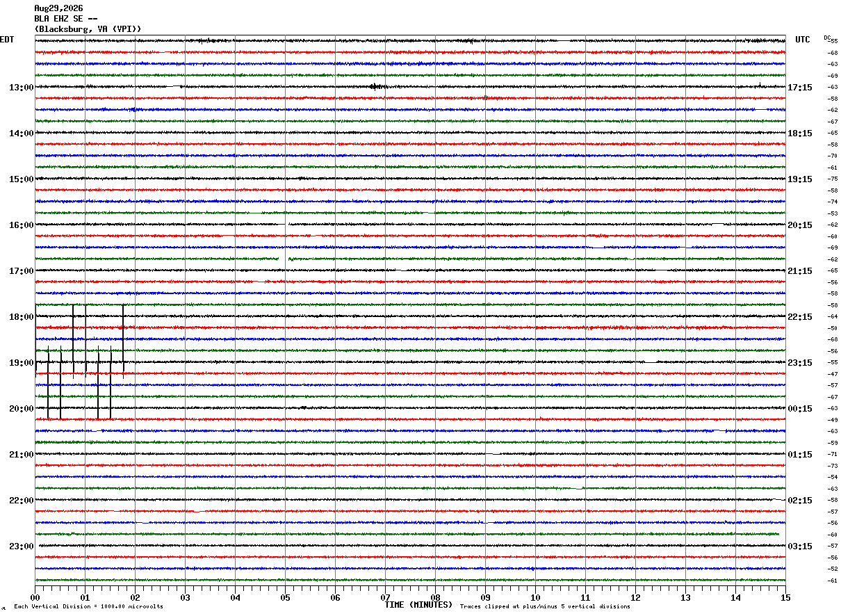Click the 13:00 EDT time label
Viewport: 841px width, 616px height.
pyautogui.click(x=21, y=88)
